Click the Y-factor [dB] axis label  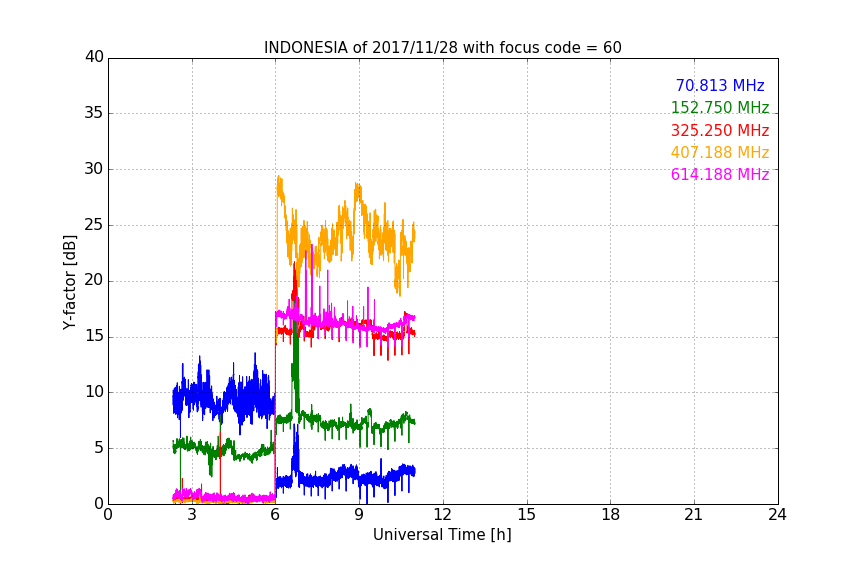click(x=70, y=282)
